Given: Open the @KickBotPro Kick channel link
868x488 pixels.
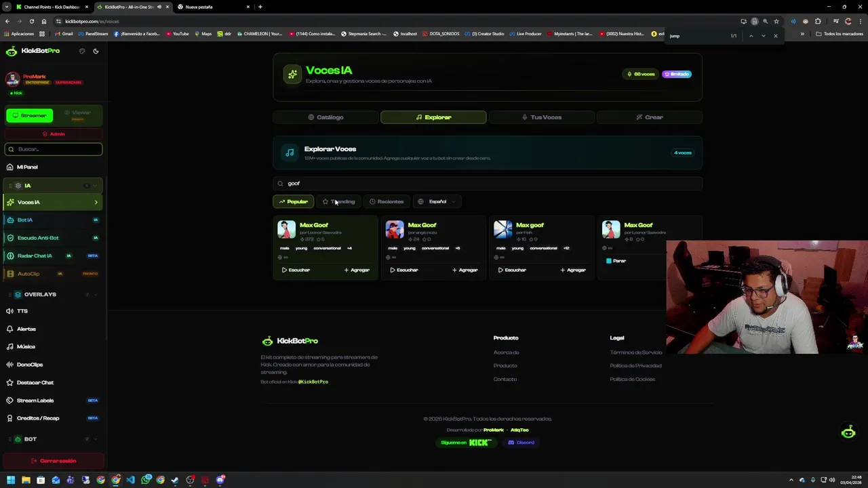Looking at the screenshot, I should pyautogui.click(x=313, y=382).
